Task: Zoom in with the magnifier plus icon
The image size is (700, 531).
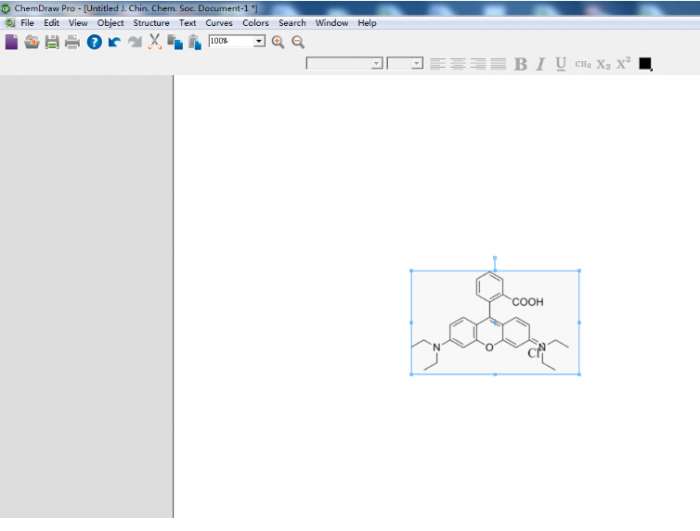Action: tap(278, 42)
